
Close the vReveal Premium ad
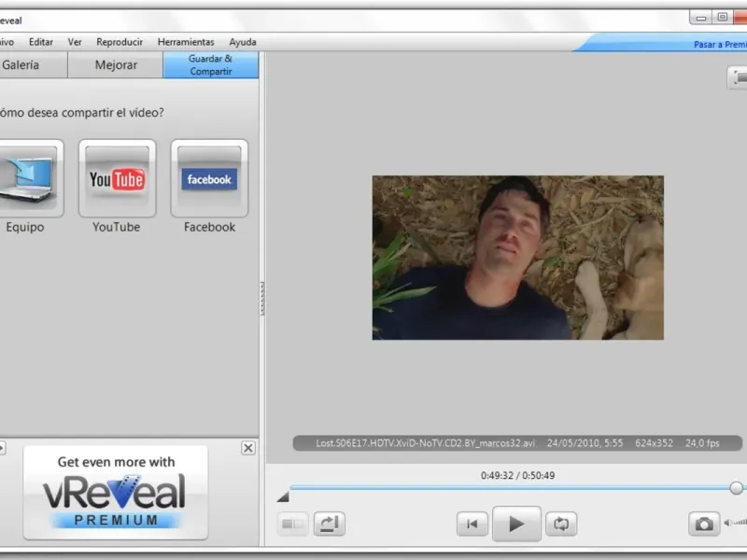pos(248,448)
